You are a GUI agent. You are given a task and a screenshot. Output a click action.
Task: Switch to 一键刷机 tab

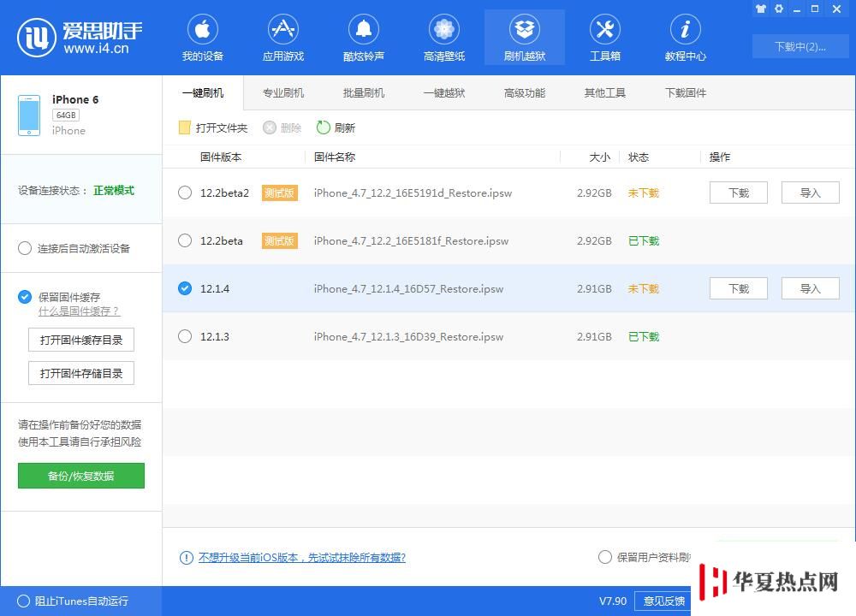coord(203,92)
